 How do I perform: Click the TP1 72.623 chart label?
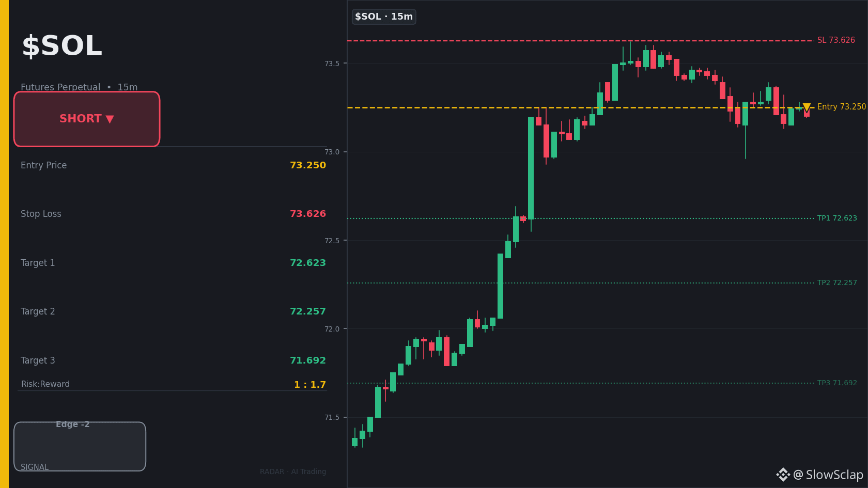click(x=837, y=218)
